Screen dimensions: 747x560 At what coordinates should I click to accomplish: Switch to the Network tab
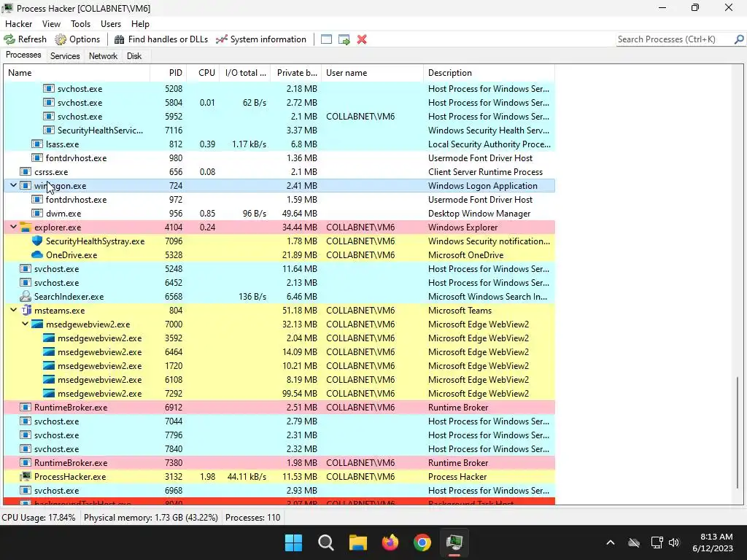pos(103,55)
